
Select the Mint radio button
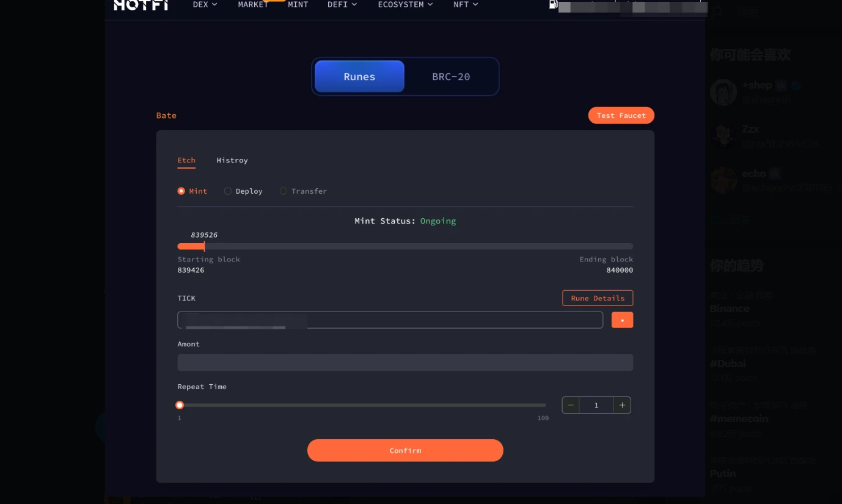[181, 191]
